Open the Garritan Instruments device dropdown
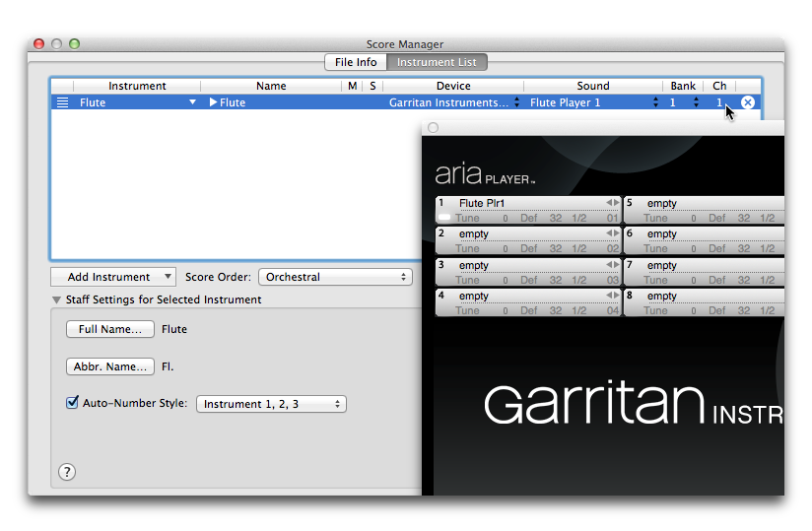The image size is (812, 531). [516, 102]
